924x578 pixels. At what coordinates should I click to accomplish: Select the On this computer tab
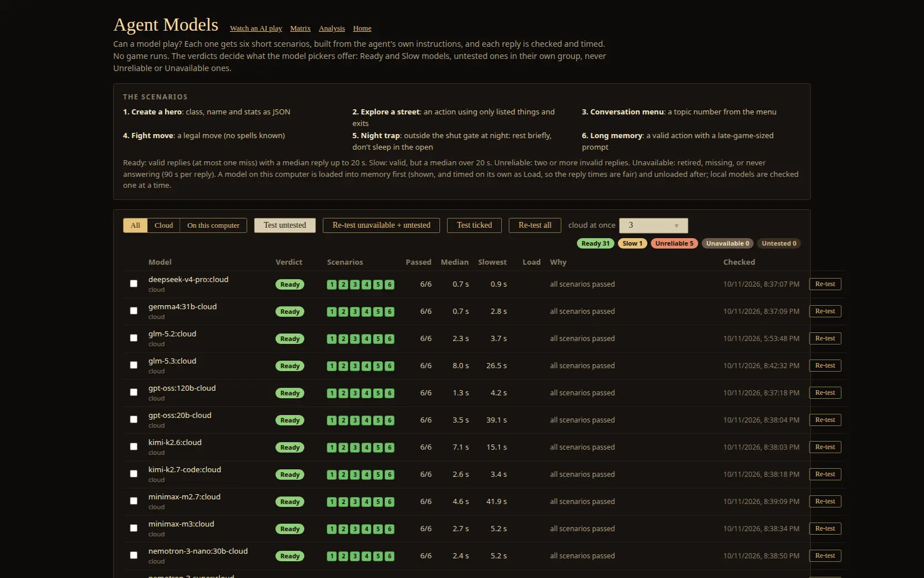tap(213, 225)
